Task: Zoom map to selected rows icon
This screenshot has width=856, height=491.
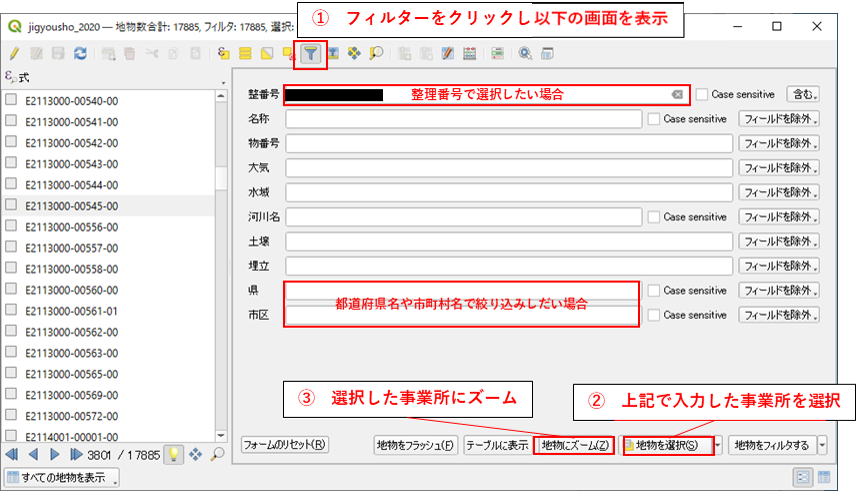Action: (376, 54)
